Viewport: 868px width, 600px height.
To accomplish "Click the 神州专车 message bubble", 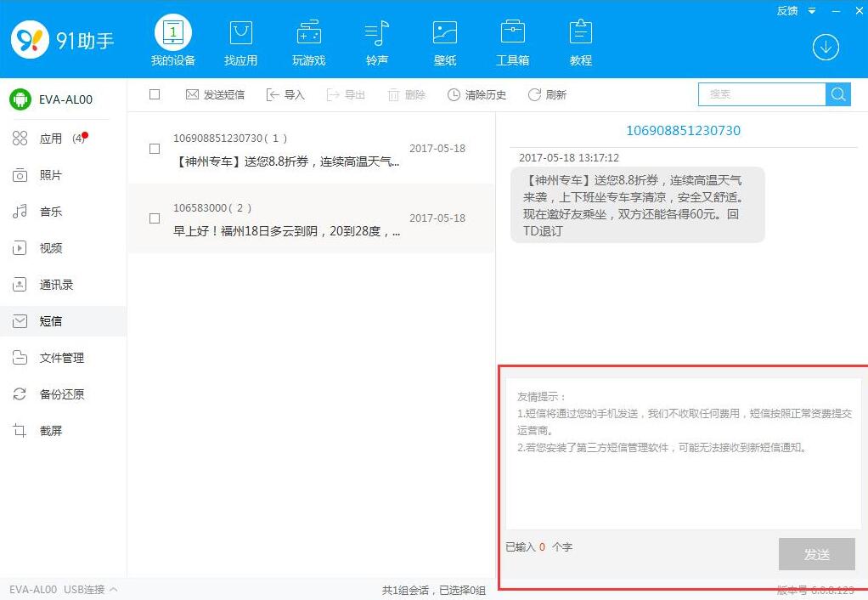I will [637, 205].
